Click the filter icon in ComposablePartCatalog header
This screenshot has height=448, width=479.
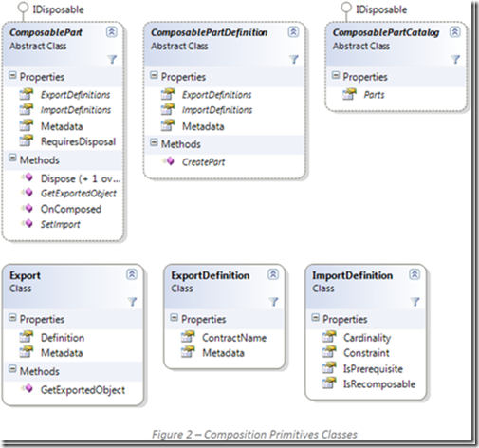tap(455, 59)
